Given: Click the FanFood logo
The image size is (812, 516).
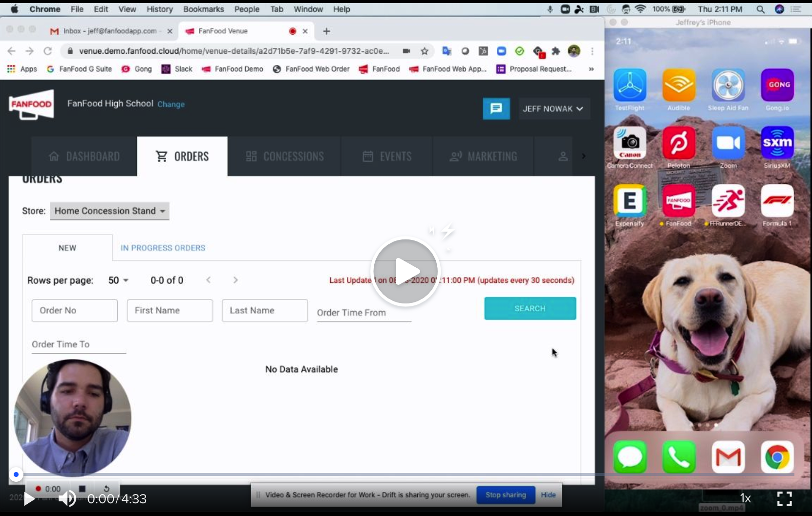Looking at the screenshot, I should [31, 104].
